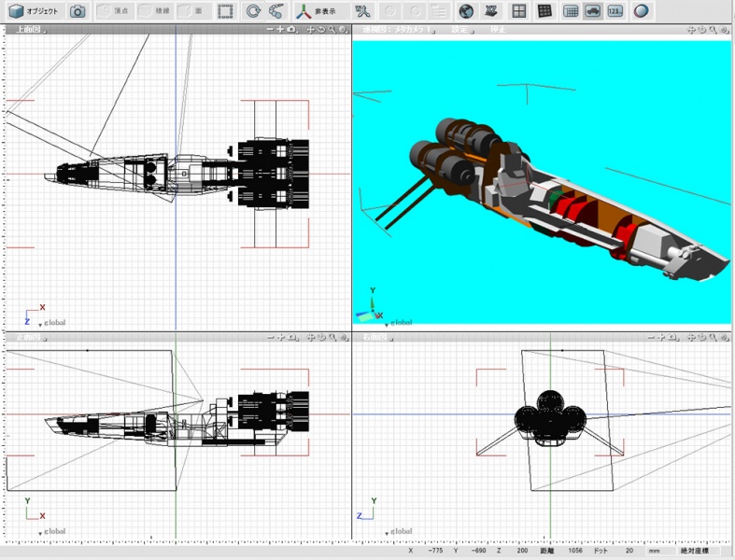Screen dimensions: 735x560
Task: Expand the global coordinate dropdown in top view
Action: [52, 323]
